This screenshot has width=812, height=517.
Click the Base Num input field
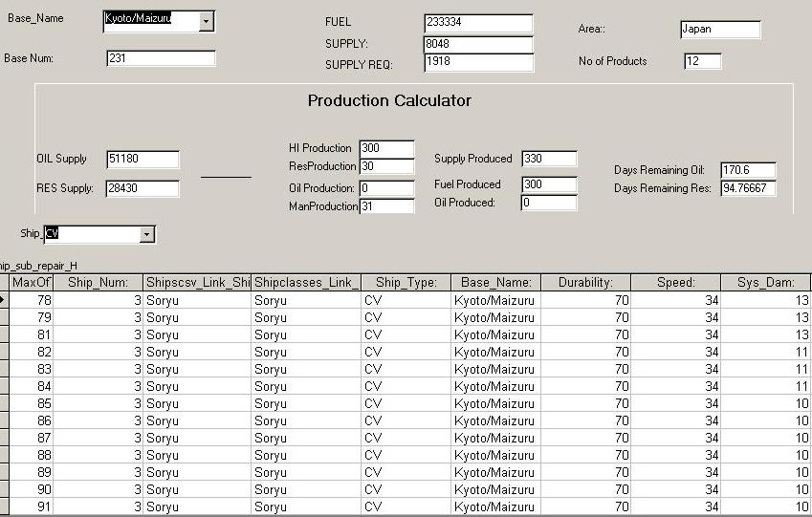pyautogui.click(x=161, y=58)
